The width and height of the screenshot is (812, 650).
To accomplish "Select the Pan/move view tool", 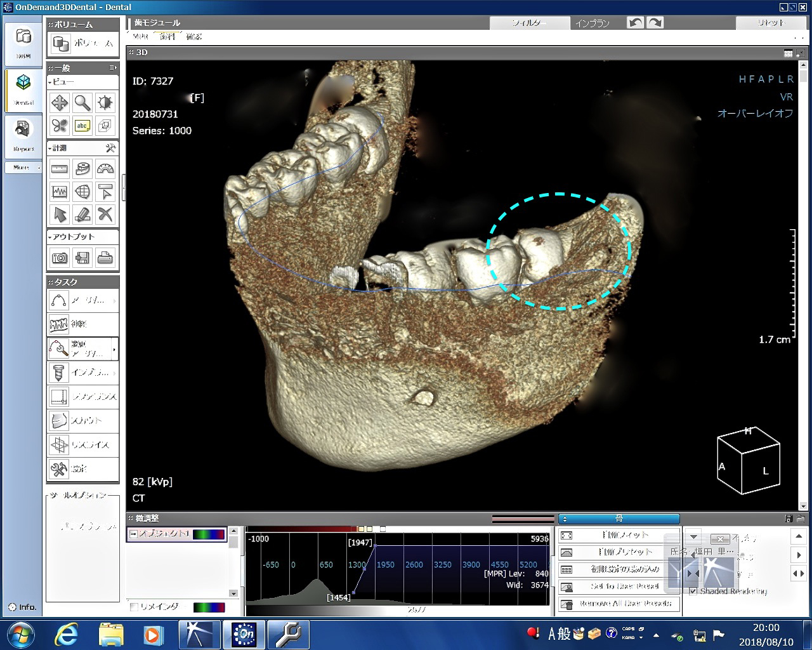I will [60, 103].
